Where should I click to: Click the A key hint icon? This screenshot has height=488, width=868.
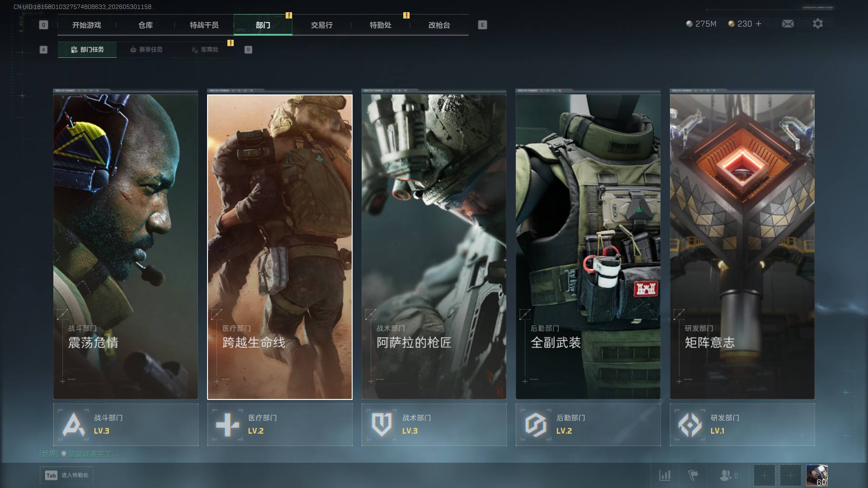coord(43,49)
